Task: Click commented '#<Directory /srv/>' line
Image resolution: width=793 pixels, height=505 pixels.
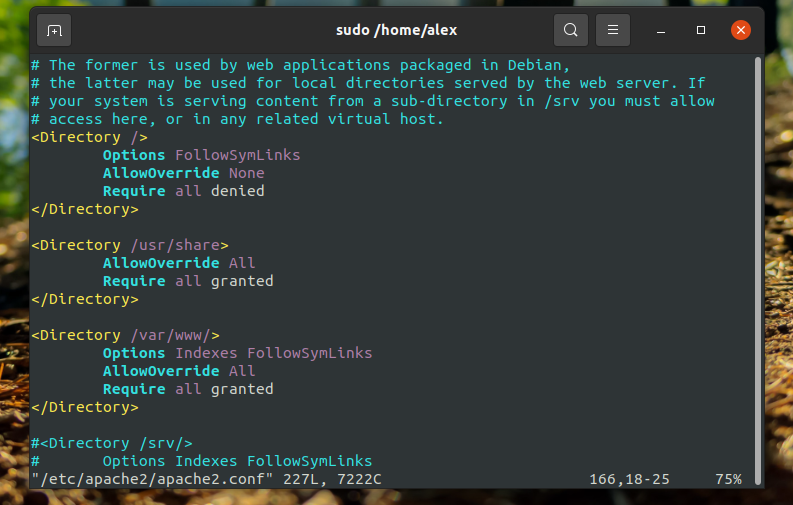Action: click(x=112, y=443)
